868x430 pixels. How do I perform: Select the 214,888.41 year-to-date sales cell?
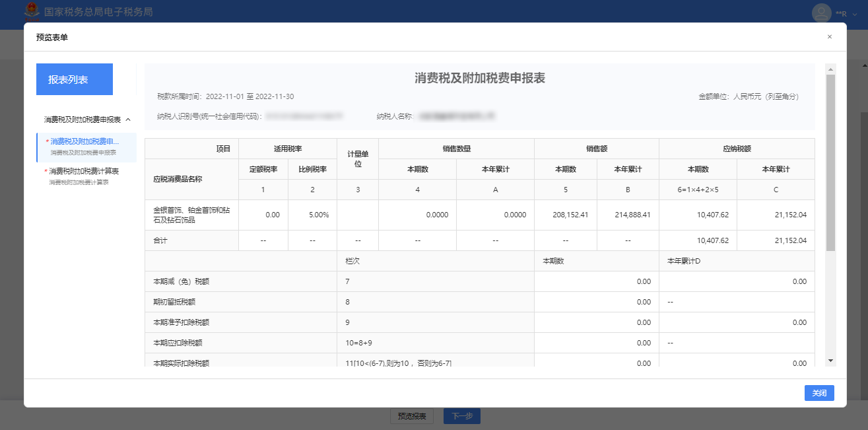tap(628, 215)
